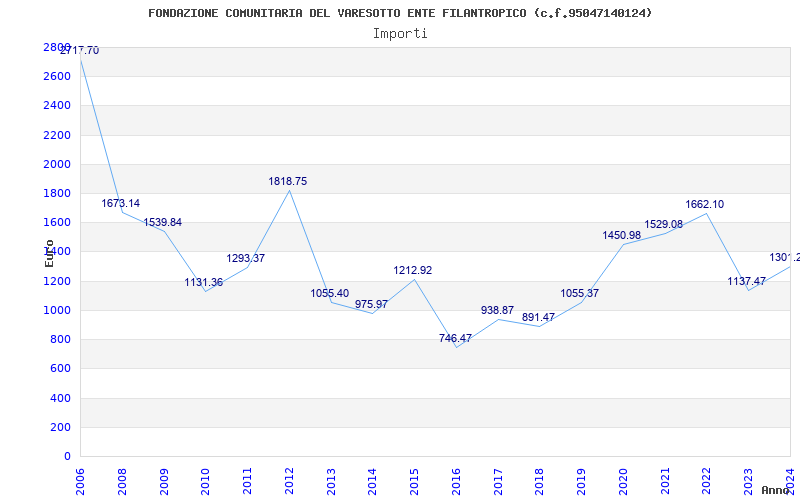Click x-axis year 2015
Screen dimensions: 800x500
click(415, 482)
